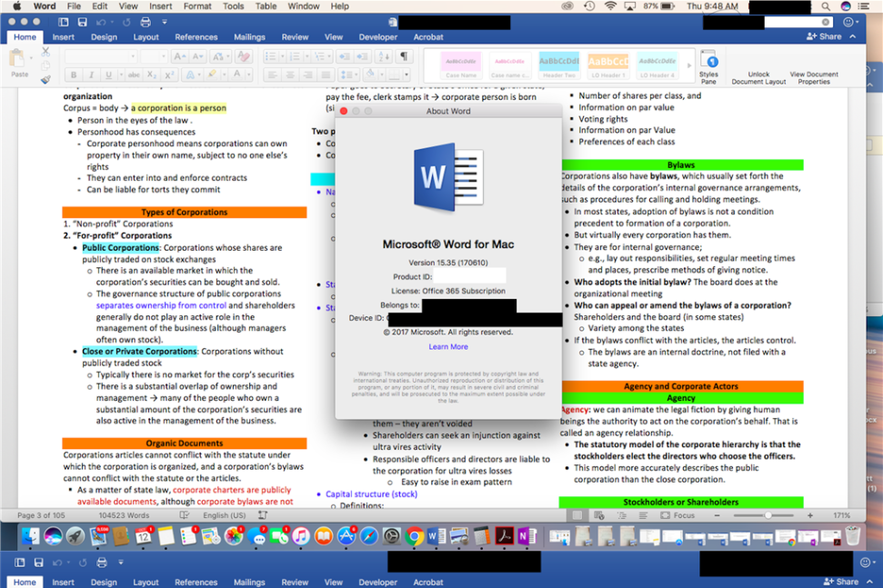
Task: Toggle Subscript formatting
Action: click(x=152, y=75)
